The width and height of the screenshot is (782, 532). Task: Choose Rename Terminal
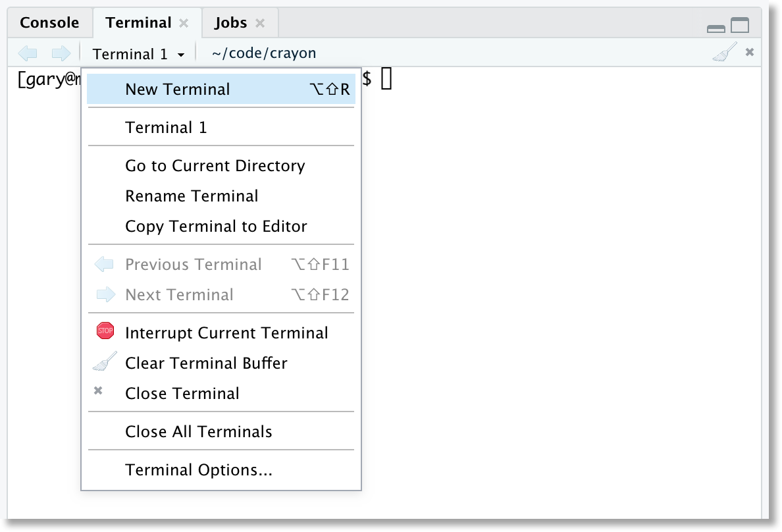(x=191, y=196)
